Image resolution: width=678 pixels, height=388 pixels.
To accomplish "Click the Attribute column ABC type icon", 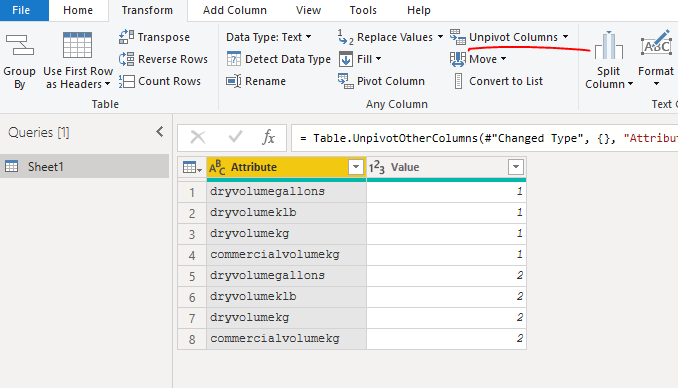I will coord(217,167).
